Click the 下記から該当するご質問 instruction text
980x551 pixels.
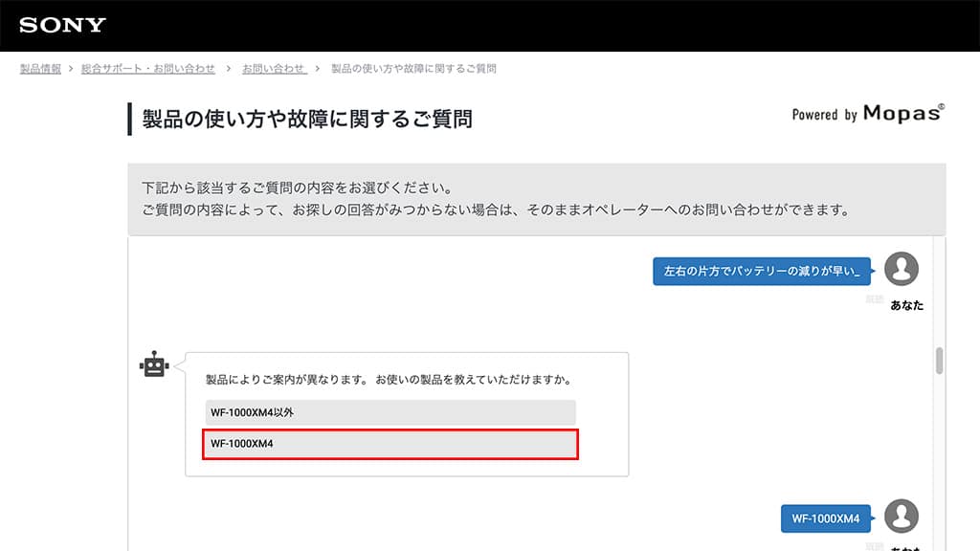[x=298, y=187]
